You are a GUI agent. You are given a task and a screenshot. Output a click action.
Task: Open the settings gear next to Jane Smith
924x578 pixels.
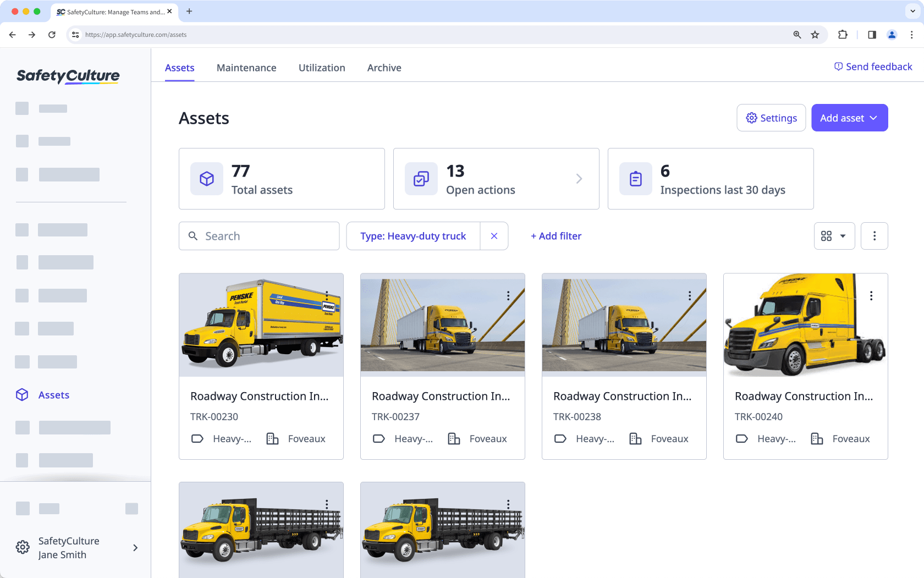(23, 547)
